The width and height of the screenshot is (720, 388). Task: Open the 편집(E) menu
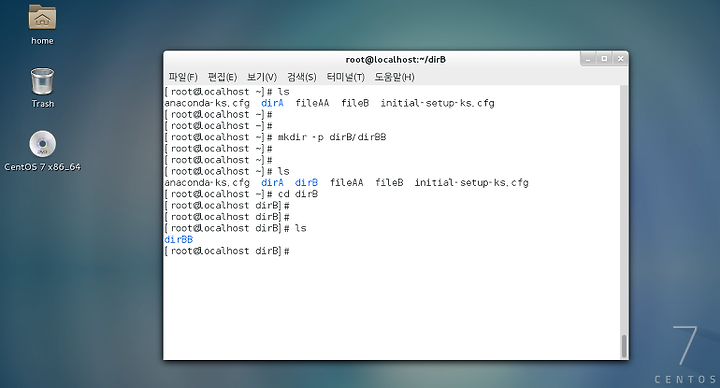click(x=222, y=77)
